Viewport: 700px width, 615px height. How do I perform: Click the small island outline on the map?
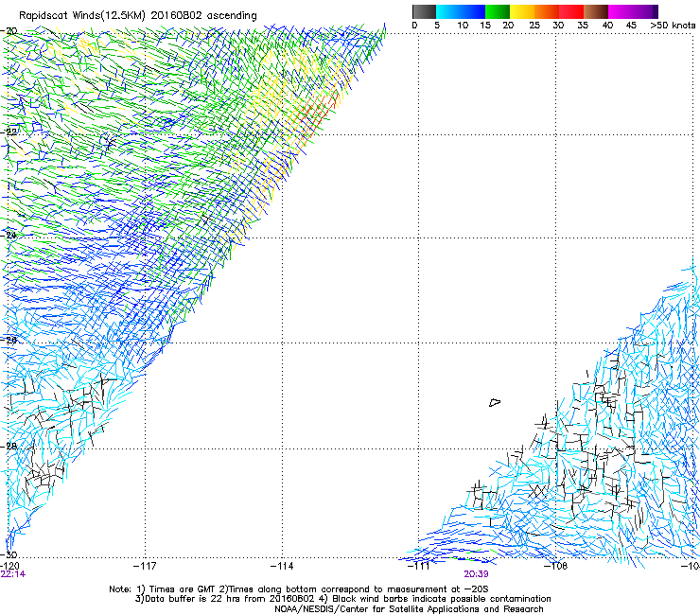(495, 403)
